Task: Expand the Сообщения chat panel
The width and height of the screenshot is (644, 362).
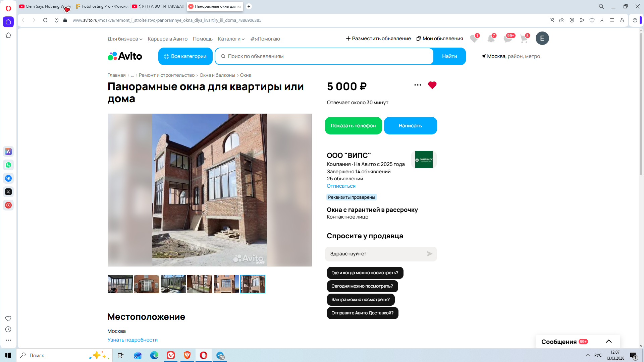Action: (608, 342)
